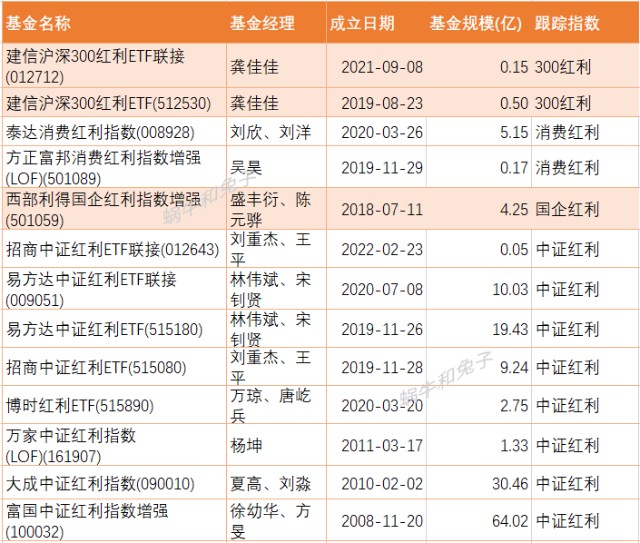The image size is (640, 543).
Task: Click fund size value 9.24
Action: pyautogui.click(x=514, y=367)
